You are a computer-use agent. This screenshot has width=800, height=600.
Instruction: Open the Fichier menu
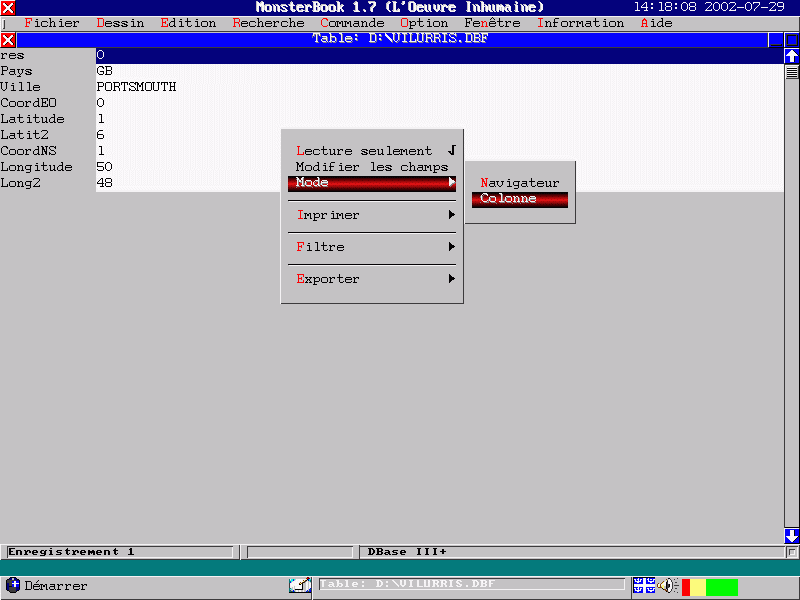pyautogui.click(x=51, y=23)
